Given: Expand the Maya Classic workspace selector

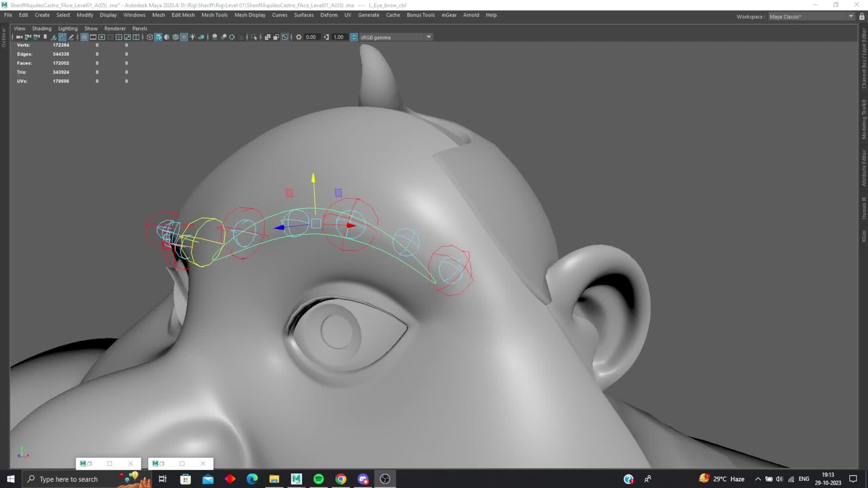Looking at the screenshot, I should (850, 16).
